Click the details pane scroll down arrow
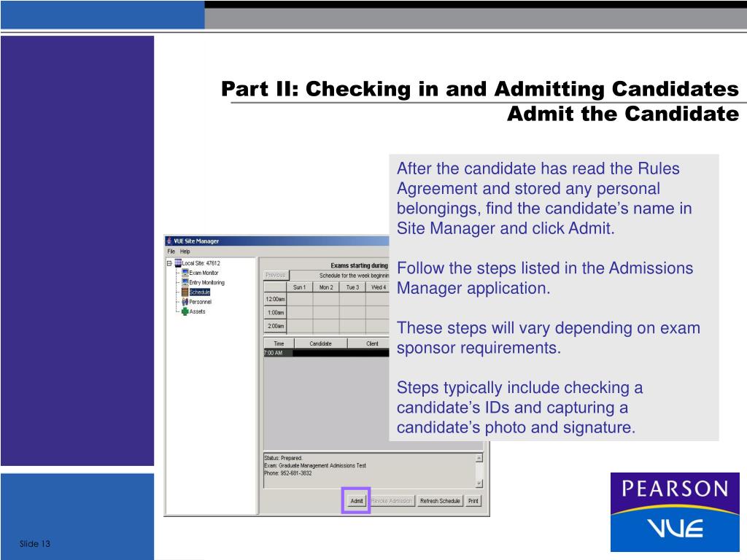The image size is (747, 560). click(479, 483)
